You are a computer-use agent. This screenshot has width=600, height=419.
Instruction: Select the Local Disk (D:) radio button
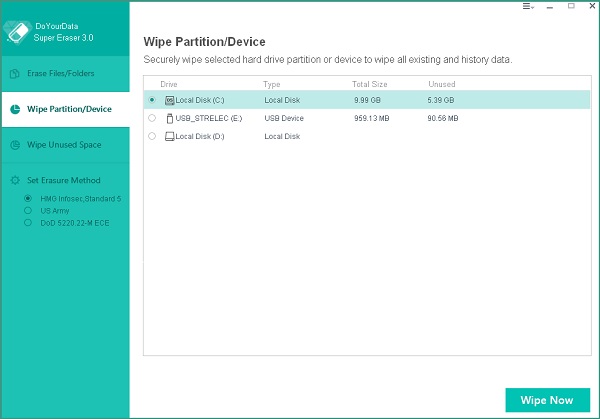coord(152,136)
